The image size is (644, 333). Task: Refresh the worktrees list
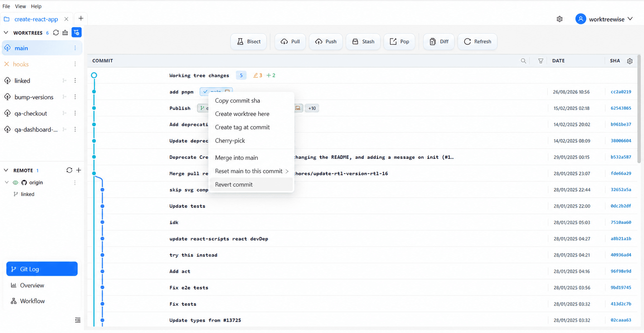(56, 32)
